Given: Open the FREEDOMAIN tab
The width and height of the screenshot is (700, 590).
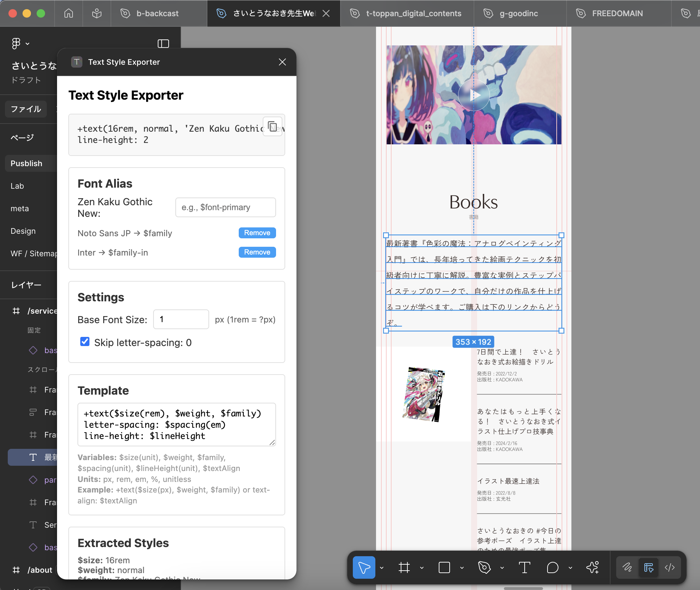Looking at the screenshot, I should [617, 13].
